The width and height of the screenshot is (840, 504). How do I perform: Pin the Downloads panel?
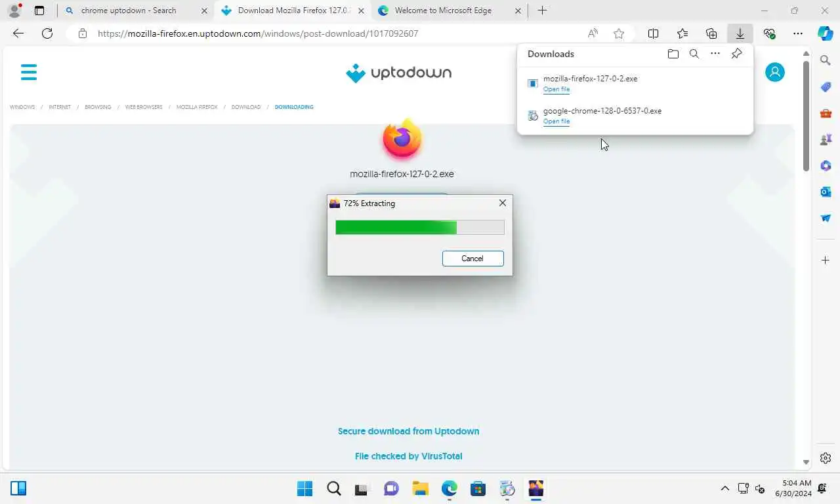[737, 54]
